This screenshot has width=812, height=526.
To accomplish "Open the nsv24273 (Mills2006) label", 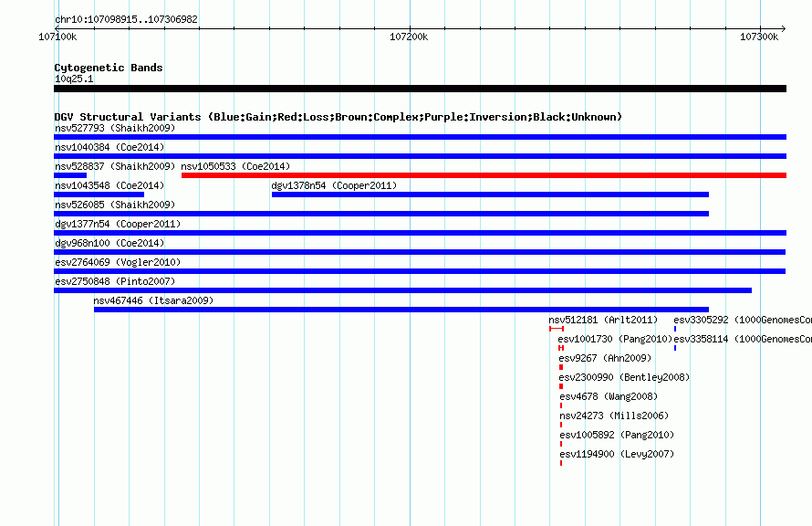I will pos(614,416).
